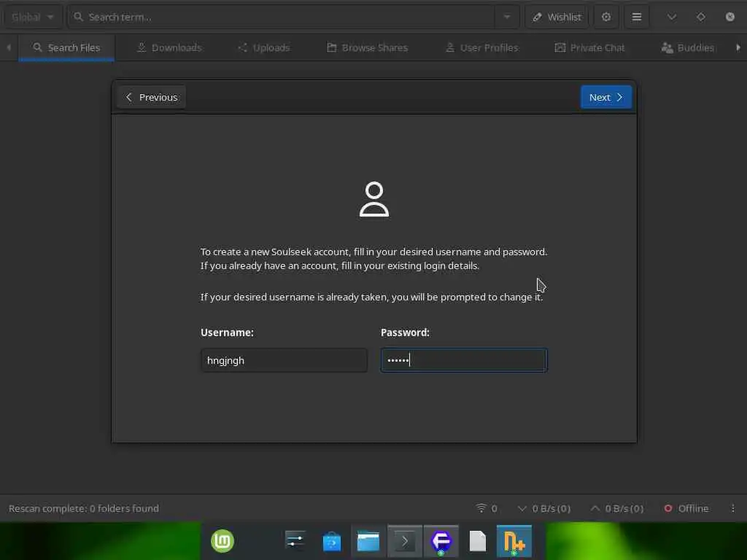
Task: Click the Offline status indicator
Action: click(x=686, y=508)
